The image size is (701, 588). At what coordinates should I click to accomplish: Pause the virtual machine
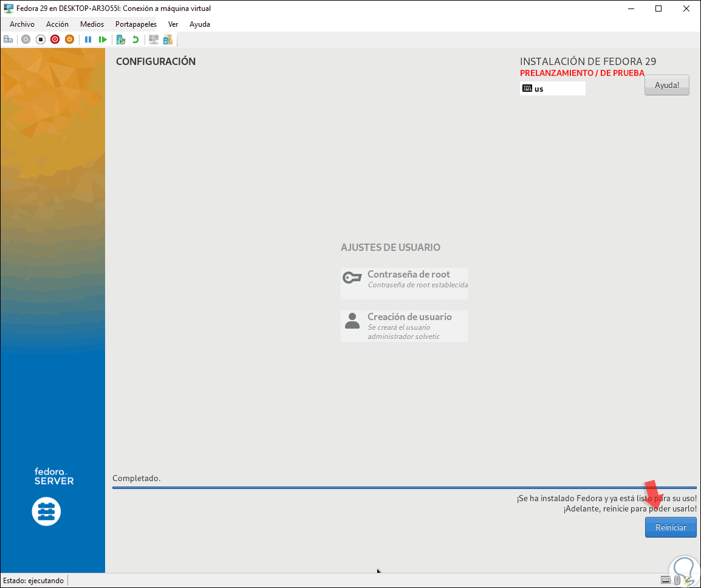coord(88,39)
